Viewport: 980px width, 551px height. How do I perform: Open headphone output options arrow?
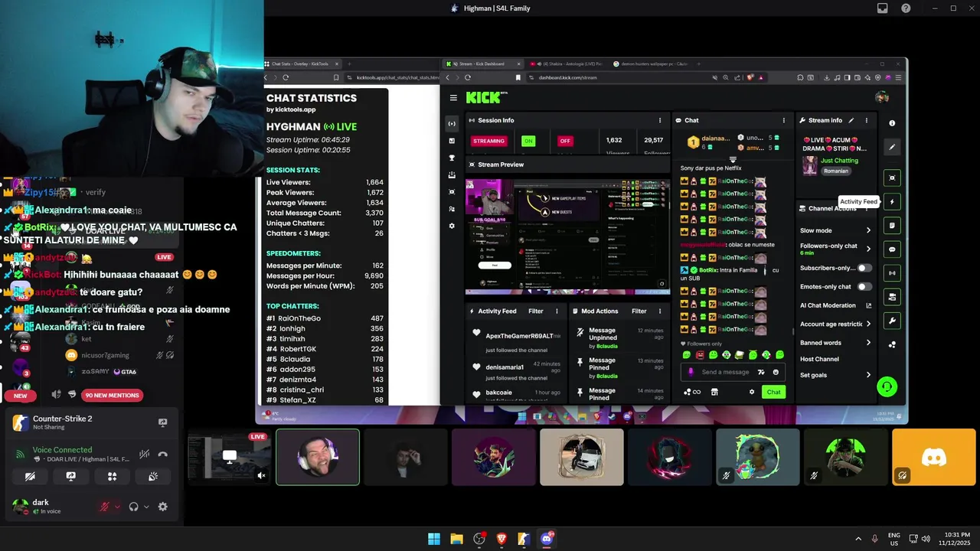point(146,507)
